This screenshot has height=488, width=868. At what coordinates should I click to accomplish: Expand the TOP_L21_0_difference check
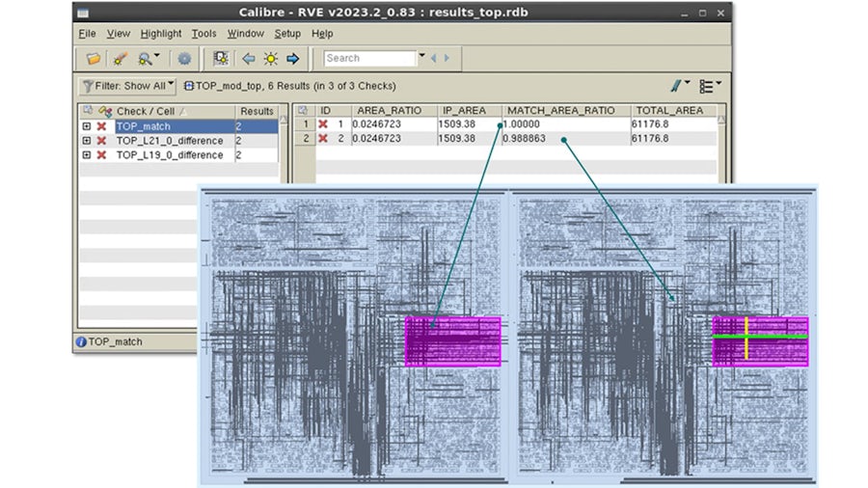[x=87, y=141]
